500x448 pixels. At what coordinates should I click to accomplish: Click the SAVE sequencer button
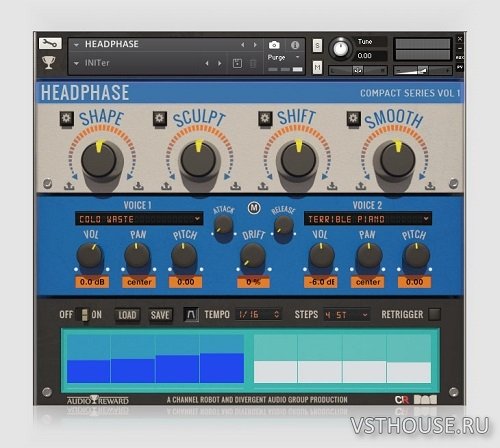coord(160,315)
